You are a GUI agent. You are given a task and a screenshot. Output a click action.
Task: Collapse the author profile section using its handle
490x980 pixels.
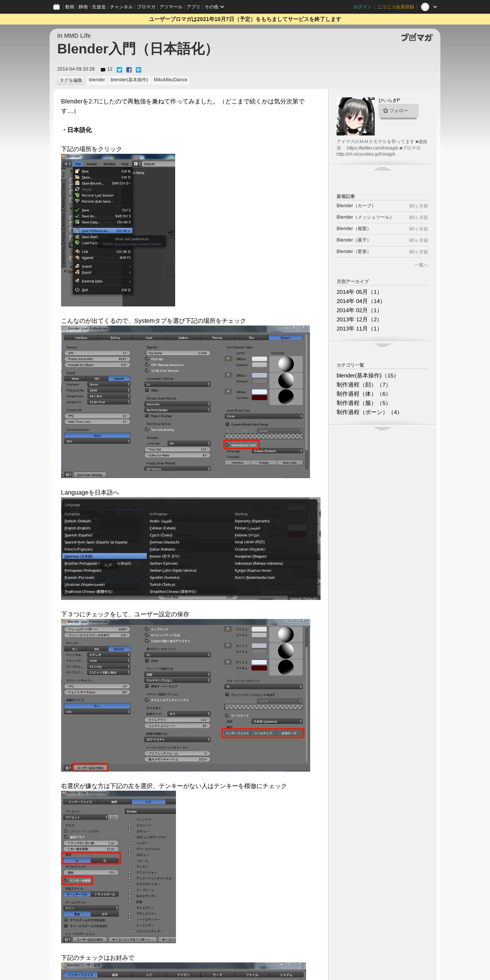point(382,168)
